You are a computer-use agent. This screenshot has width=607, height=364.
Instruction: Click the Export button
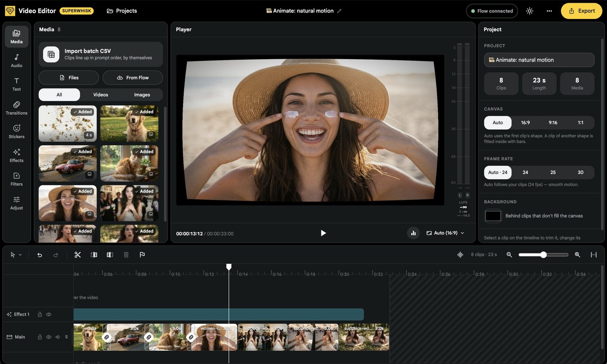[582, 11]
